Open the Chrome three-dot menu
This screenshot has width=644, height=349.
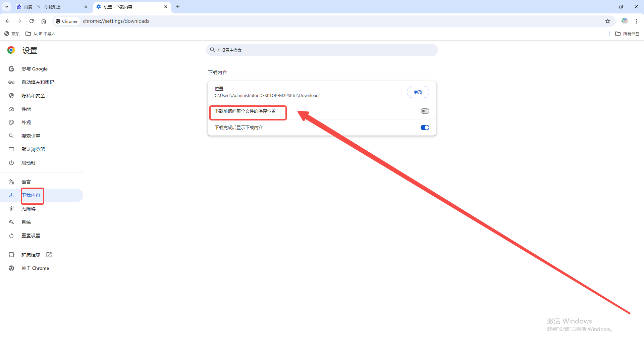(x=636, y=21)
